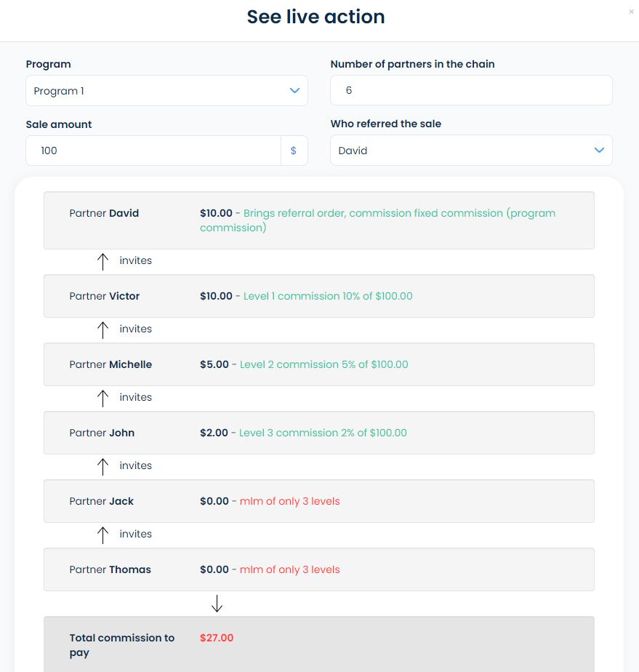Click the Program dropdown chevron arrow
Screen dimensions: 639x672
(x=294, y=91)
